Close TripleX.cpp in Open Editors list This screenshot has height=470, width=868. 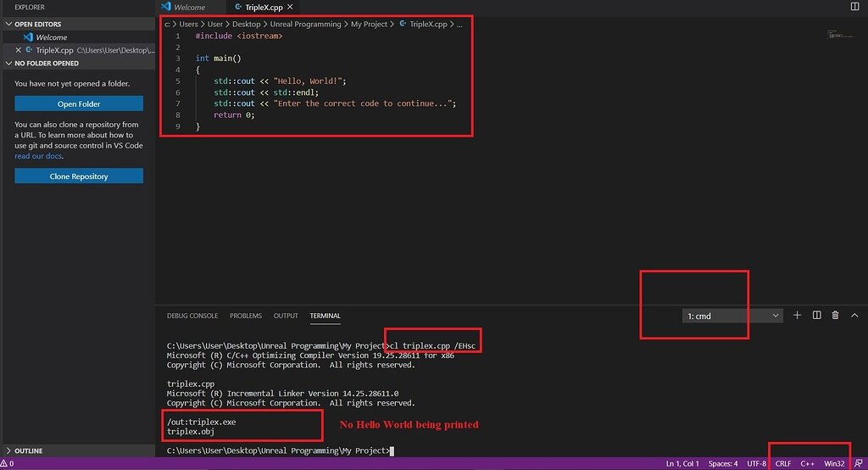[x=19, y=50]
